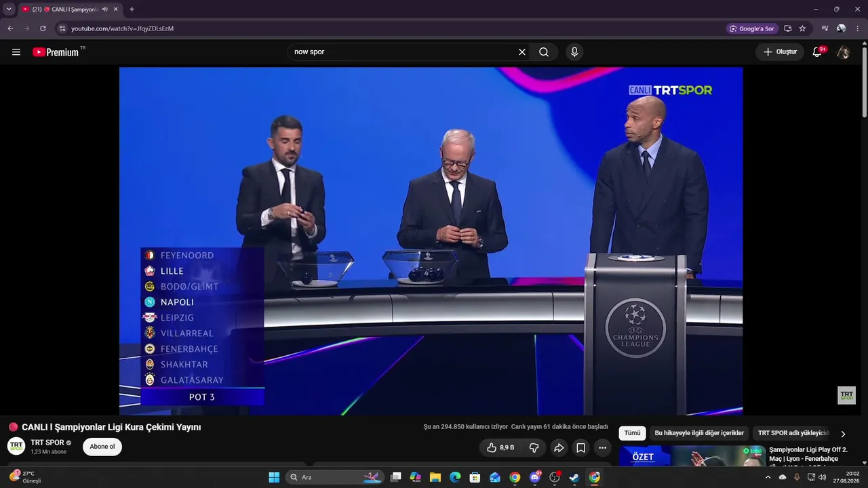Reload the page with the refresh icon

[43, 28]
